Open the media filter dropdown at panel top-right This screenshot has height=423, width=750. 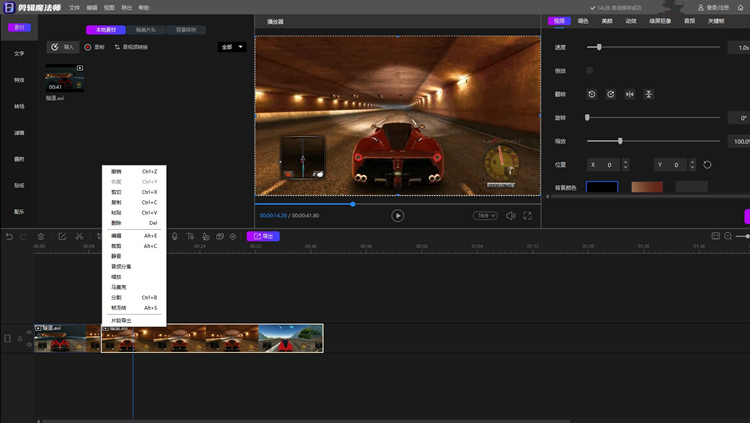pyautogui.click(x=232, y=47)
